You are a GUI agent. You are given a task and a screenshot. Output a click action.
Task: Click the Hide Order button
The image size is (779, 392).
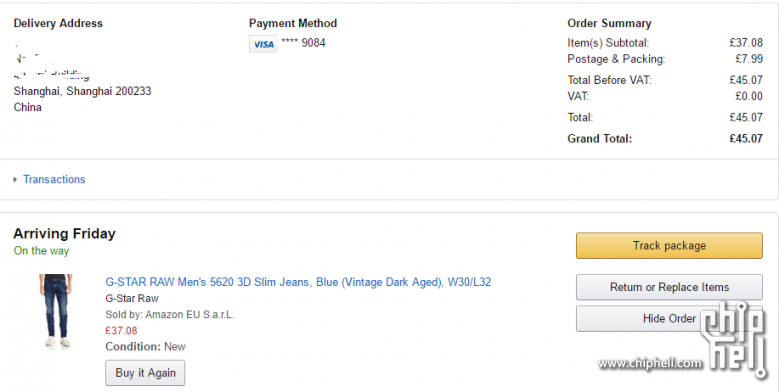click(669, 318)
